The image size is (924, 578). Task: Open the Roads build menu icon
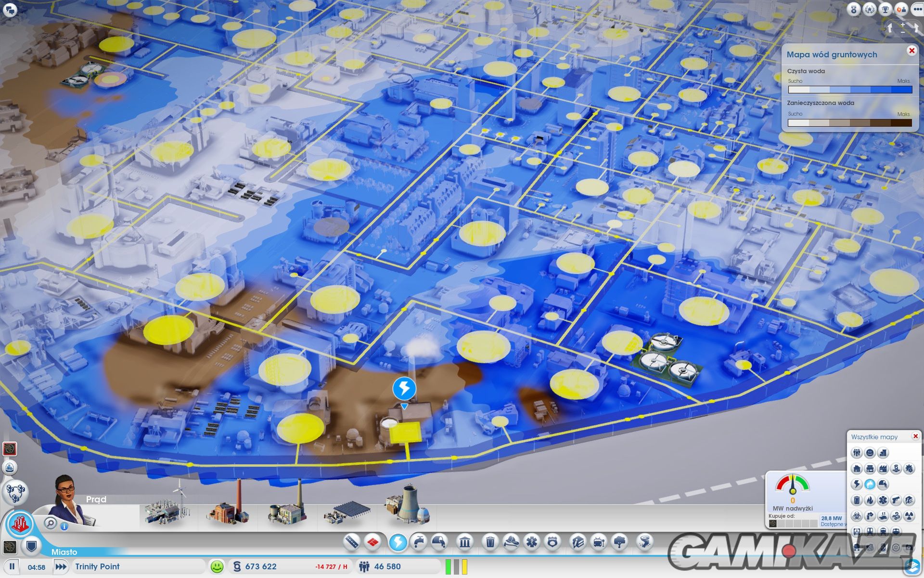pyautogui.click(x=352, y=542)
